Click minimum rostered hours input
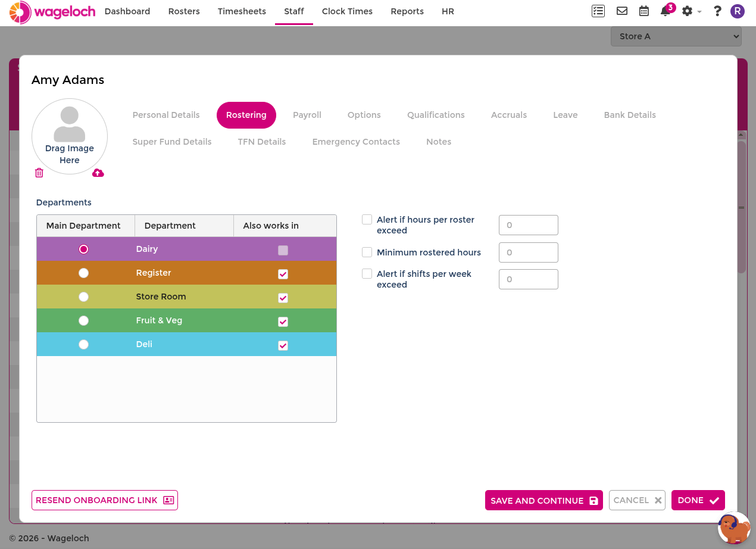 point(529,252)
